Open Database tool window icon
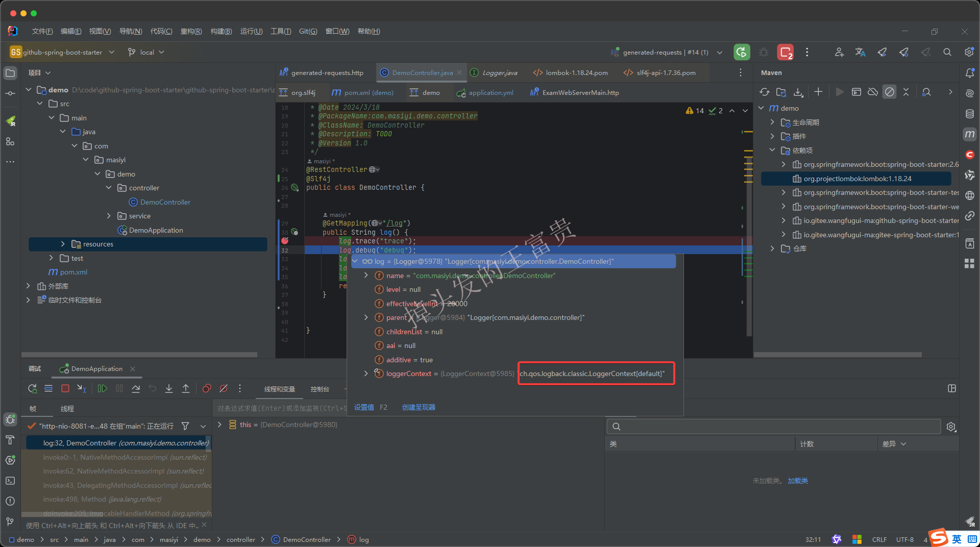Screen dimensions: 980x547 [970, 114]
